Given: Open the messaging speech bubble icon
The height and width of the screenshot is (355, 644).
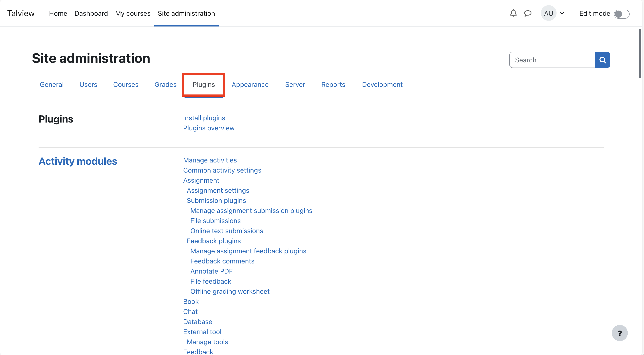Looking at the screenshot, I should click(x=527, y=13).
